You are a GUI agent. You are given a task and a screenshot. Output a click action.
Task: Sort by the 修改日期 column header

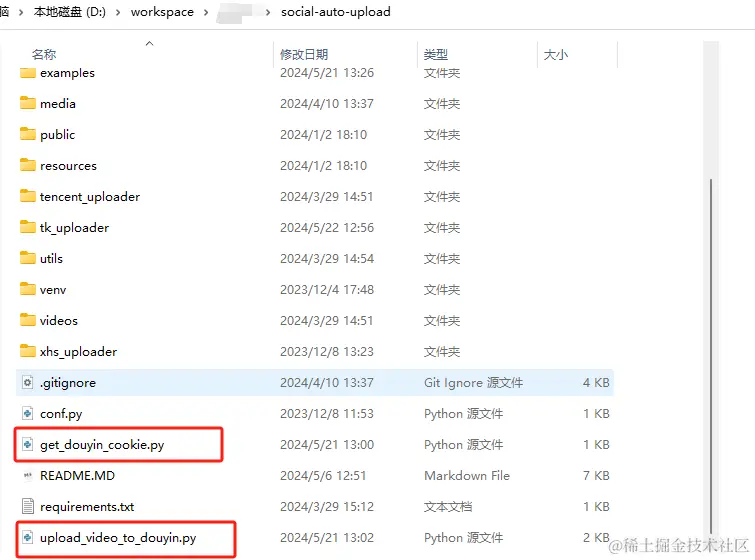click(x=304, y=54)
